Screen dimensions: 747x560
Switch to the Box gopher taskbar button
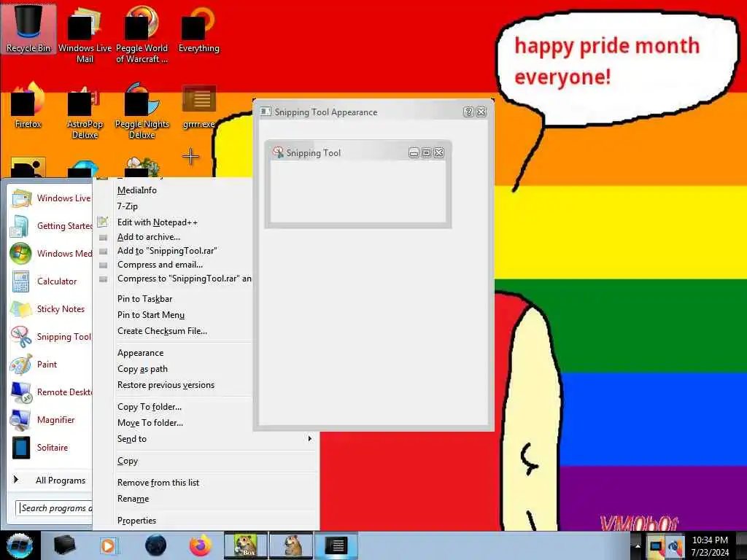[246, 545]
